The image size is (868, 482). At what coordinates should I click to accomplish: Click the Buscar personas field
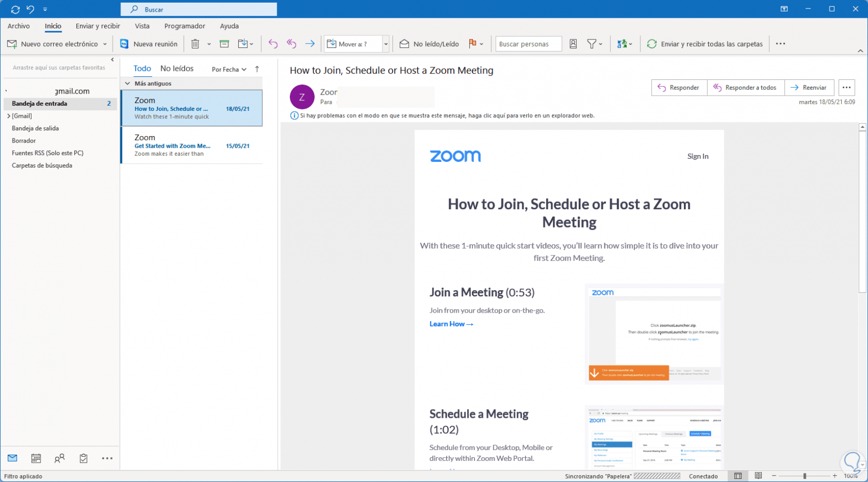tap(529, 44)
